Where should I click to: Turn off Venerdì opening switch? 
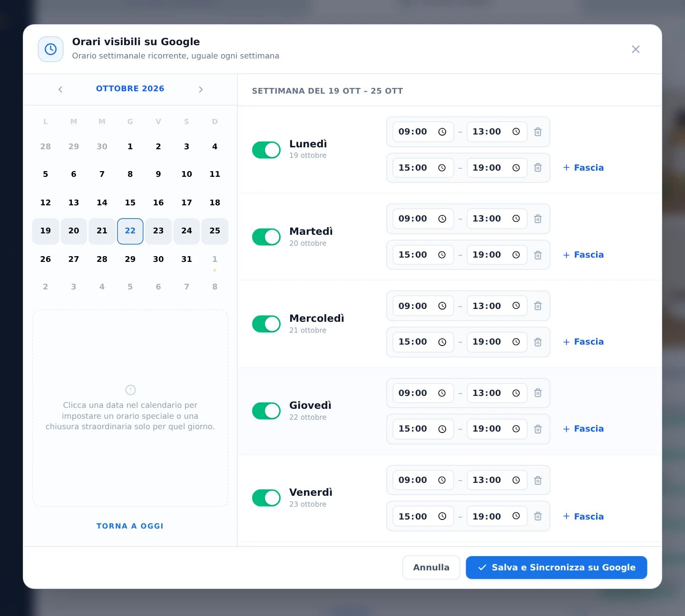(266, 498)
